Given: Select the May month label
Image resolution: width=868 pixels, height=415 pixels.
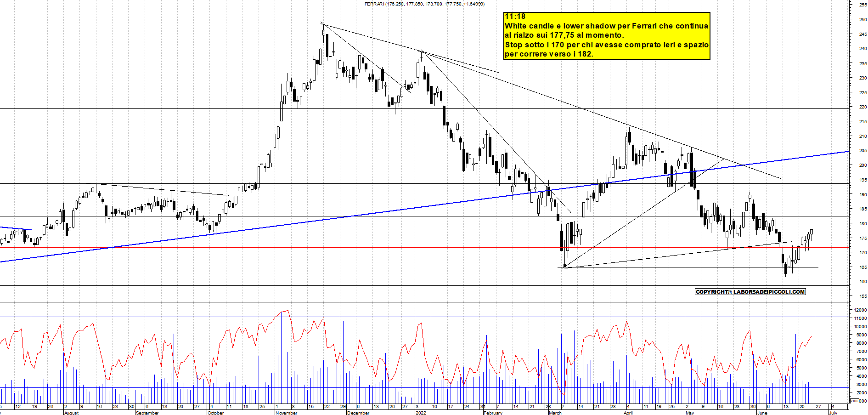Looking at the screenshot, I should coord(689,413).
